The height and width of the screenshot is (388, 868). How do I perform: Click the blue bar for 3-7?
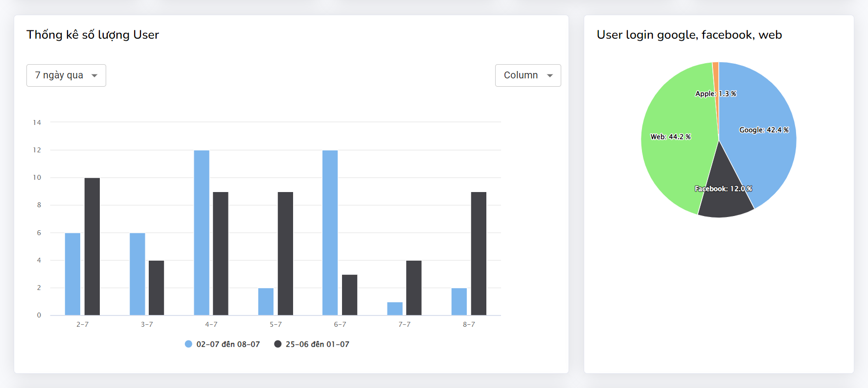tap(137, 274)
